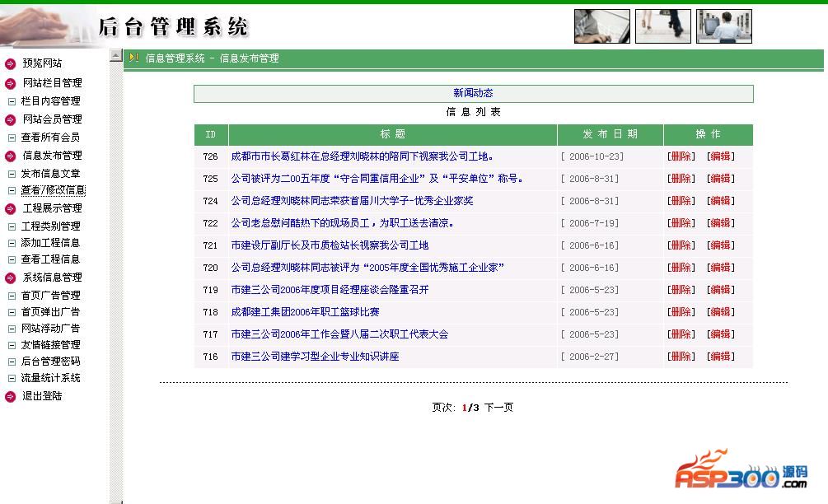
Task: Click the minus box icon beside 栏目内容管理
Action: point(12,102)
